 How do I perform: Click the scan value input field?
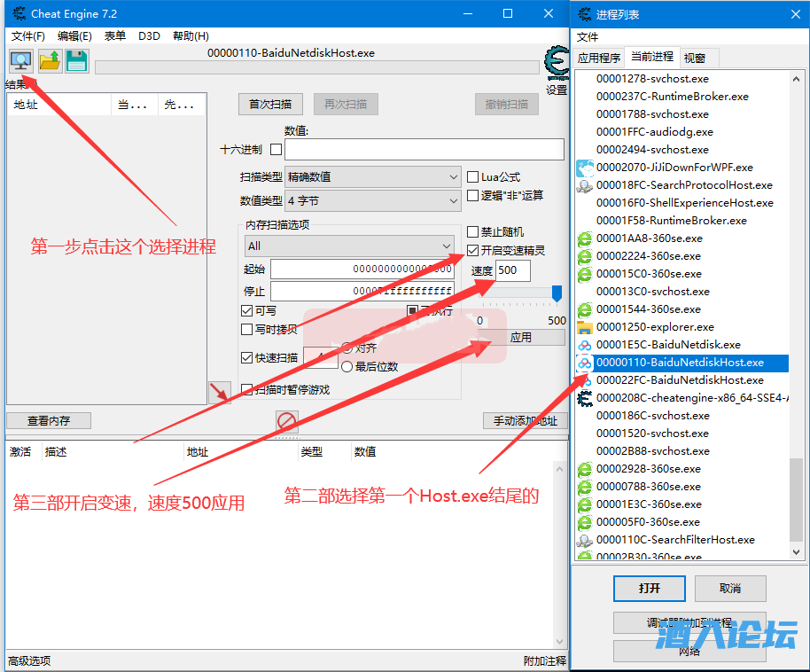coord(424,150)
